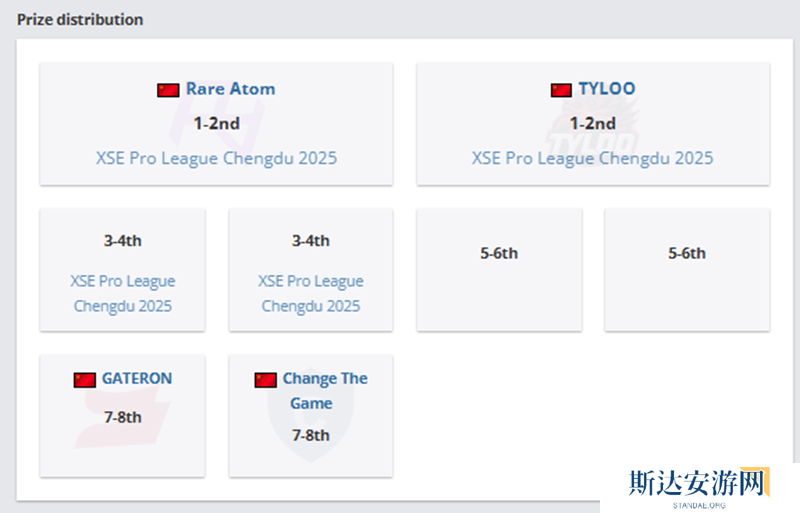Follow XSE Pro League link under TYLOO
The width and height of the screenshot is (800, 513).
(592, 158)
